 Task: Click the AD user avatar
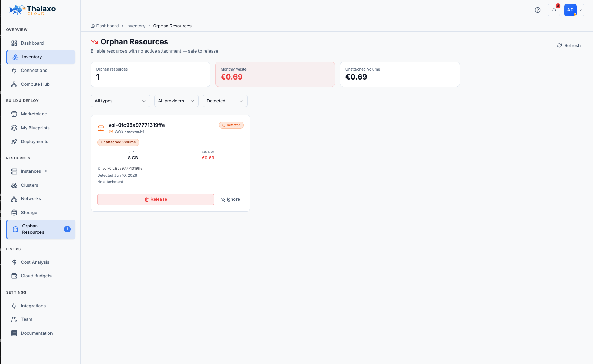click(571, 10)
